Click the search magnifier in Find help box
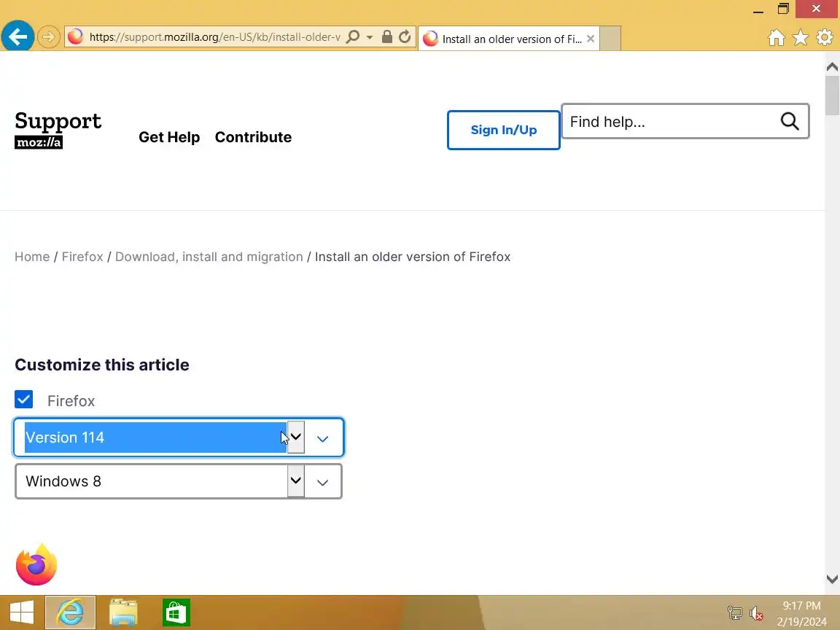This screenshot has height=630, width=840. tap(790, 122)
